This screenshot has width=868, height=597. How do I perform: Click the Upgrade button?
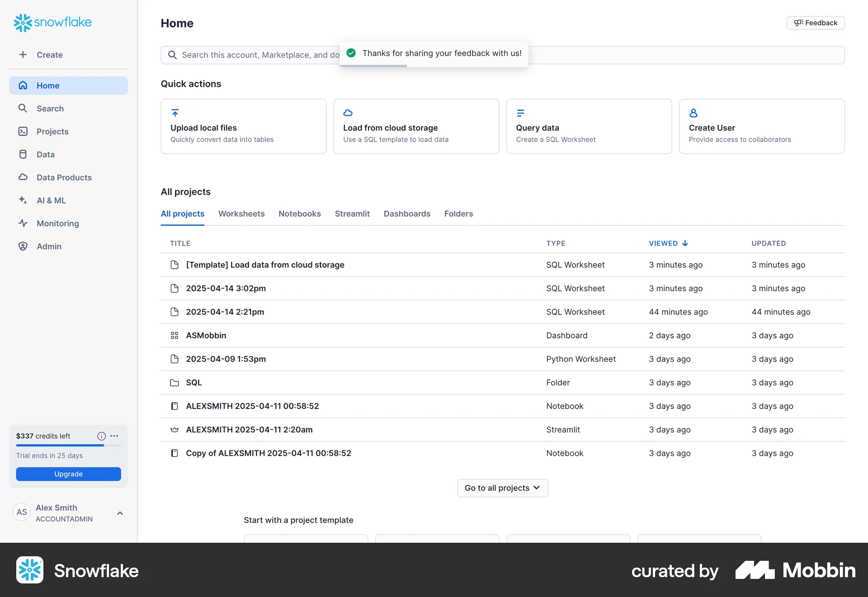point(68,474)
